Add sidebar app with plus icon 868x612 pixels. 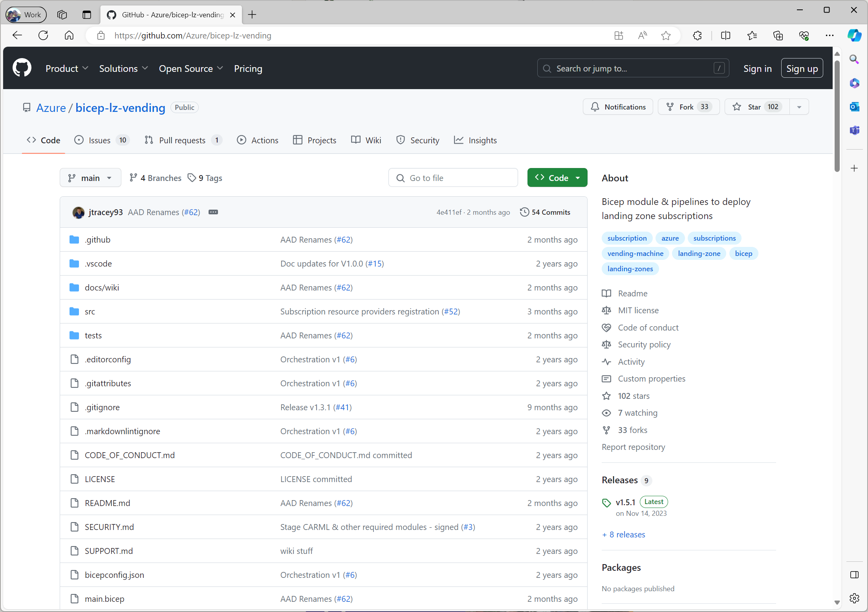(x=854, y=168)
